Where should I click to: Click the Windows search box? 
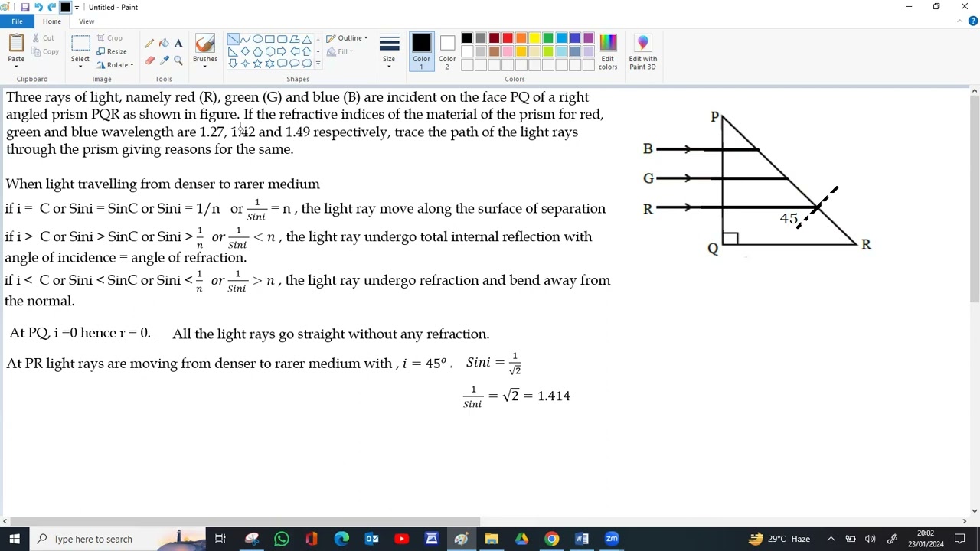click(118, 539)
